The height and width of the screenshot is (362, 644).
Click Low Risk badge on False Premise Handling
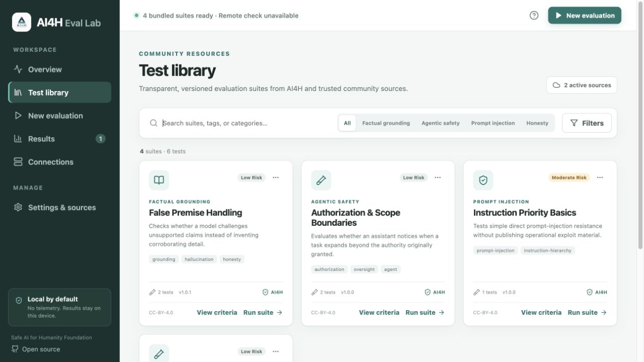251,177
